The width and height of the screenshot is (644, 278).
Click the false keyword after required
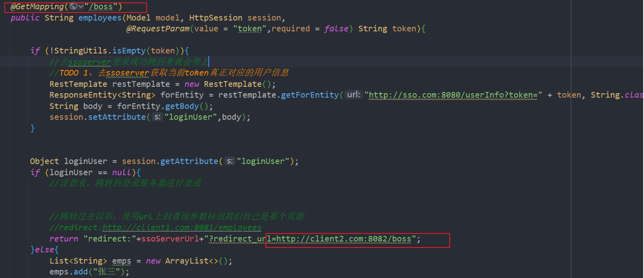coord(336,29)
